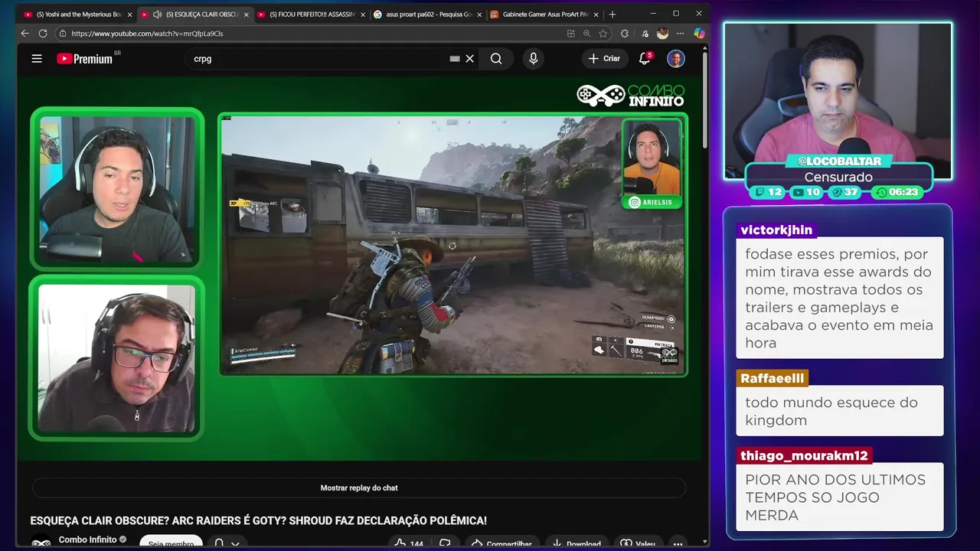The height and width of the screenshot is (551, 980).
Task: Click the Criar create button
Action: [x=604, y=59]
